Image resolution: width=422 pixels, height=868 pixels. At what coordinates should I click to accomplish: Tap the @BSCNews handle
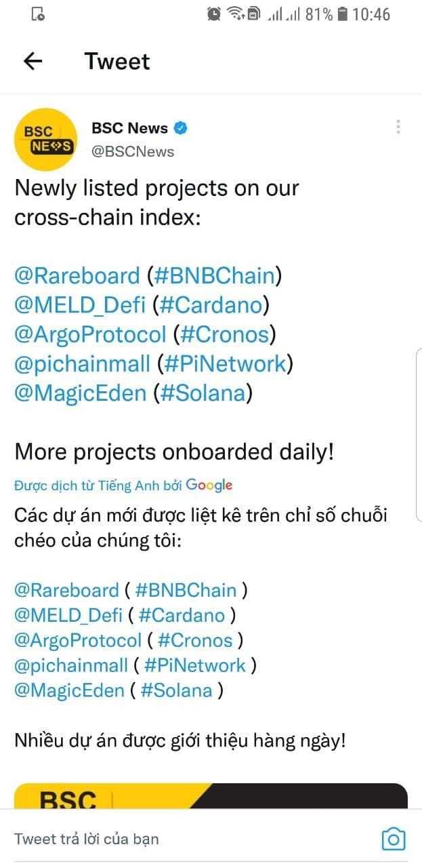tap(133, 151)
